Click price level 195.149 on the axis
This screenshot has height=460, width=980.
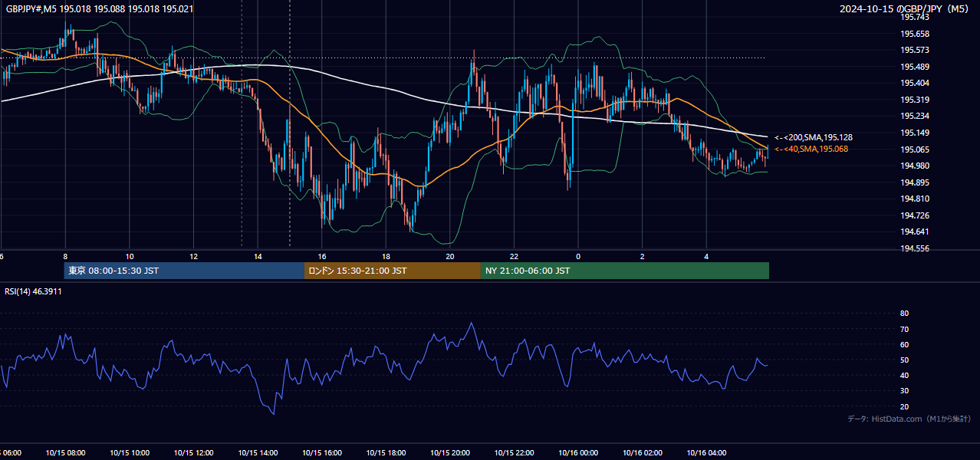tap(916, 133)
